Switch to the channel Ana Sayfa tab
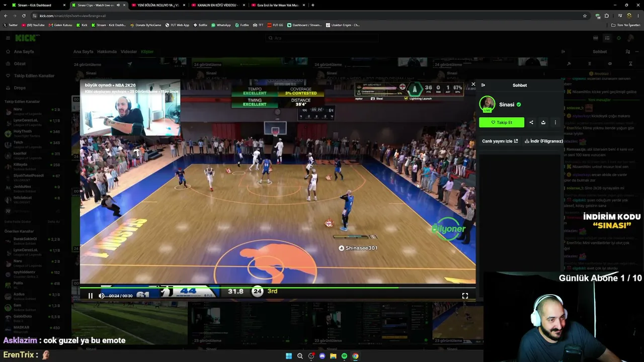644x362 pixels. [83, 52]
